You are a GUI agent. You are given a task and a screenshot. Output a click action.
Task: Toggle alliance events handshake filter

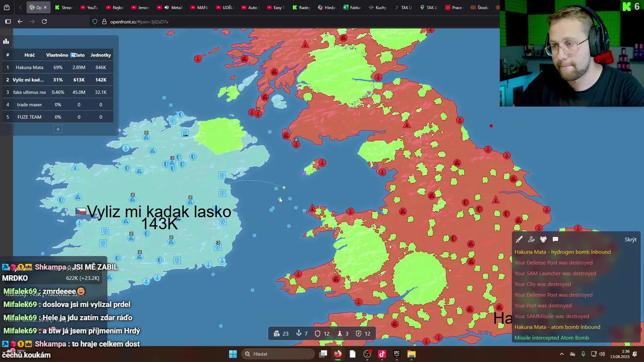543,239
